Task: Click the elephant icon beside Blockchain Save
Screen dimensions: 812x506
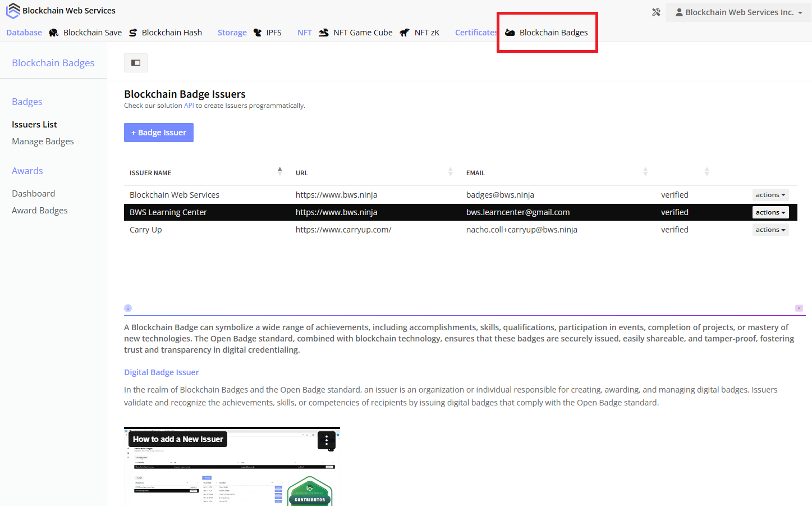Action: point(54,33)
